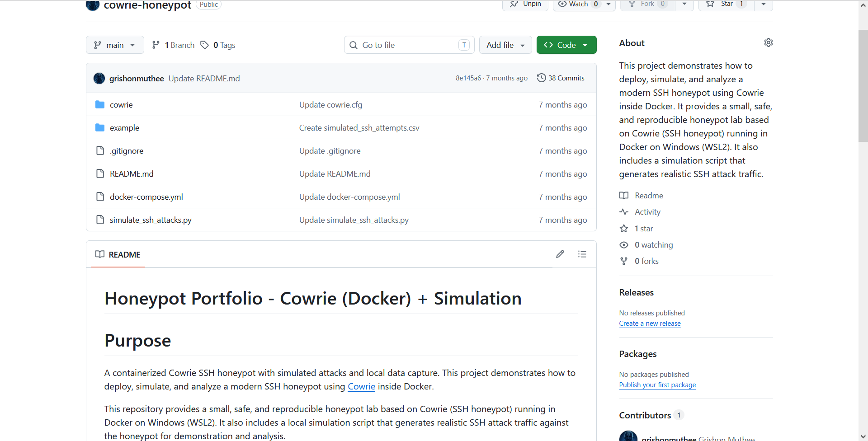Star the repository with Star button
This screenshot has height=441, width=868.
tap(726, 4)
